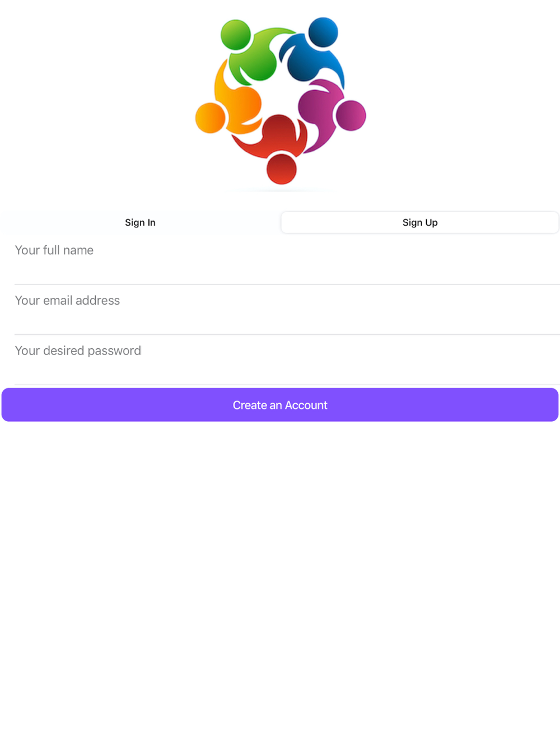Focus the Your full name field
560x747 pixels.
click(x=287, y=260)
